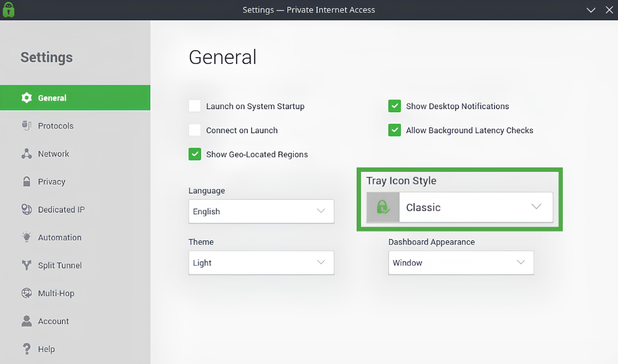Click the Multi-Hop globe icon
The width and height of the screenshot is (618, 364).
27,293
